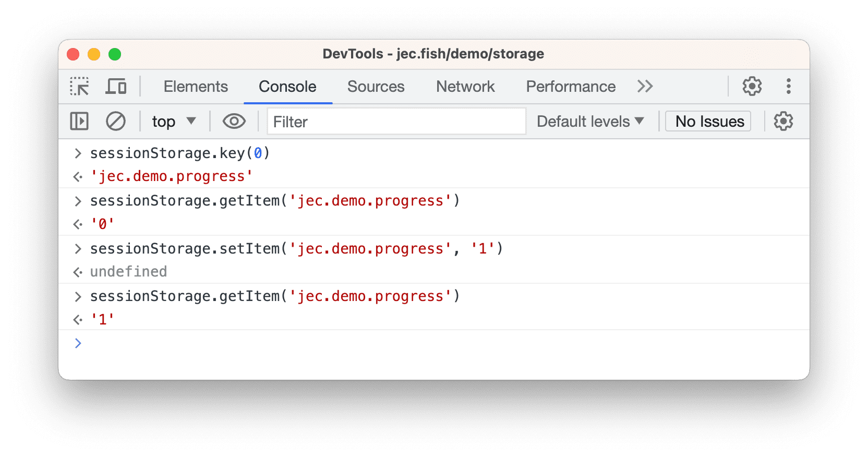Select the inspect element tool
Viewport: 868px width, 457px height.
point(79,86)
